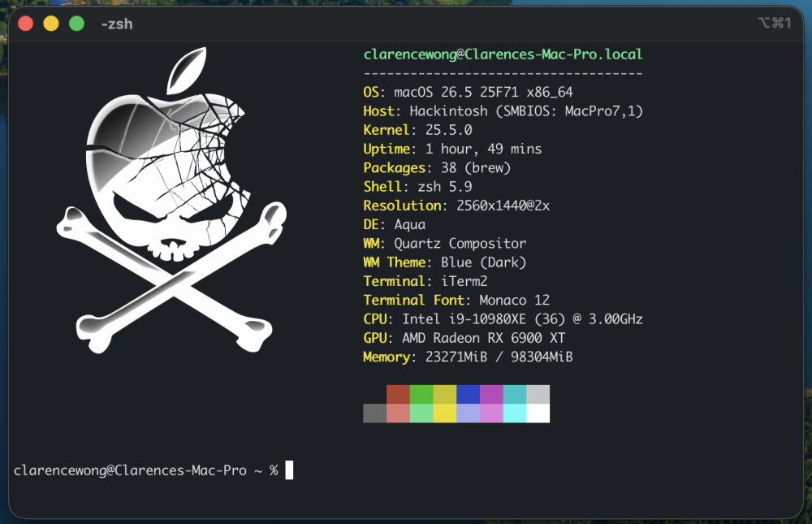812x524 pixels.
Task: Click the -zsh window title
Action: [117, 24]
